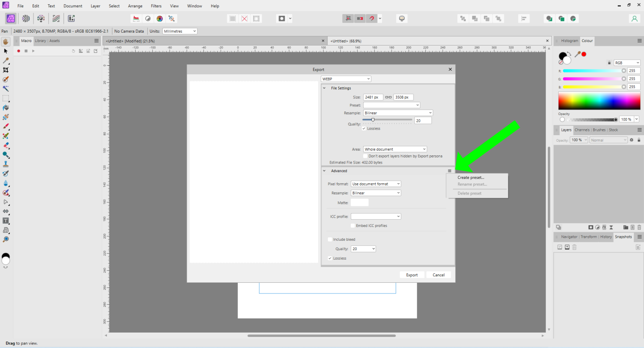Expand the Pixel format dropdown
Viewport: 644px width, 348px height.
376,184
